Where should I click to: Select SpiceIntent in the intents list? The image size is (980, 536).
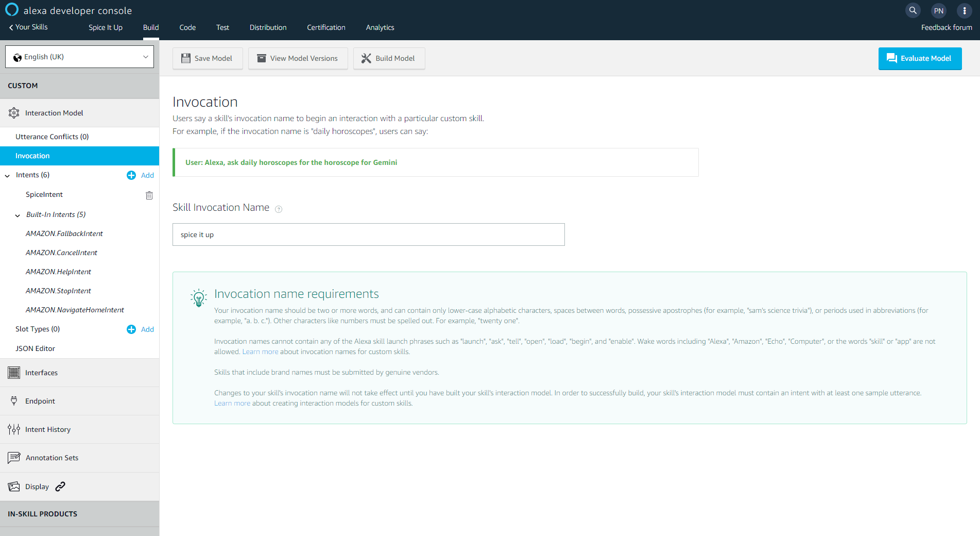(x=44, y=194)
